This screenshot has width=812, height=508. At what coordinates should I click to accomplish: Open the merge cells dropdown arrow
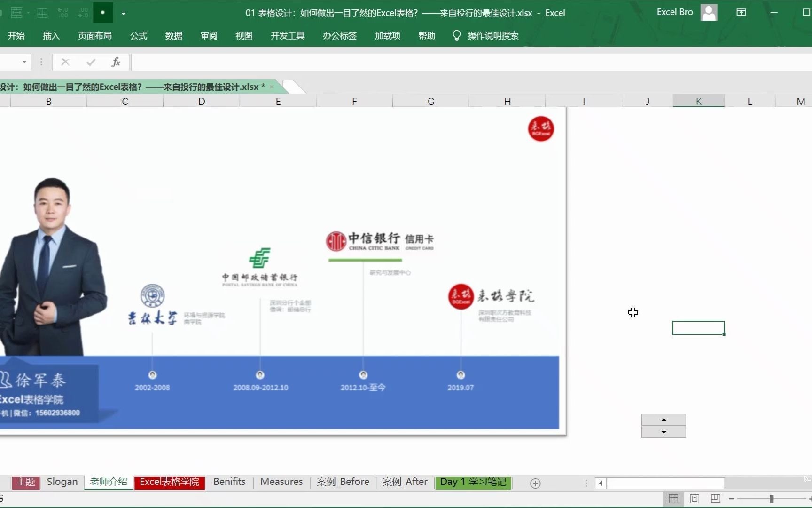[x=28, y=13]
